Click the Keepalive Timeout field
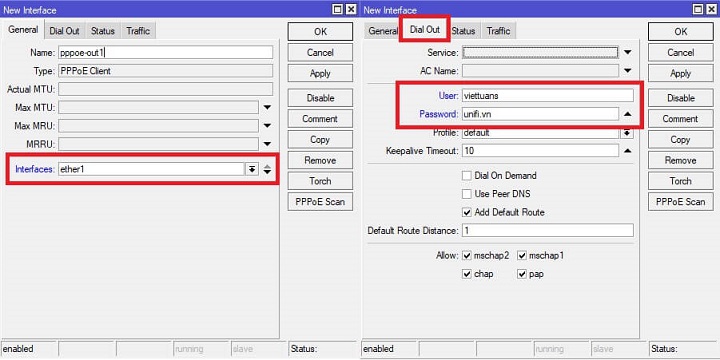Viewport: 720px width, 360px height. [x=540, y=151]
